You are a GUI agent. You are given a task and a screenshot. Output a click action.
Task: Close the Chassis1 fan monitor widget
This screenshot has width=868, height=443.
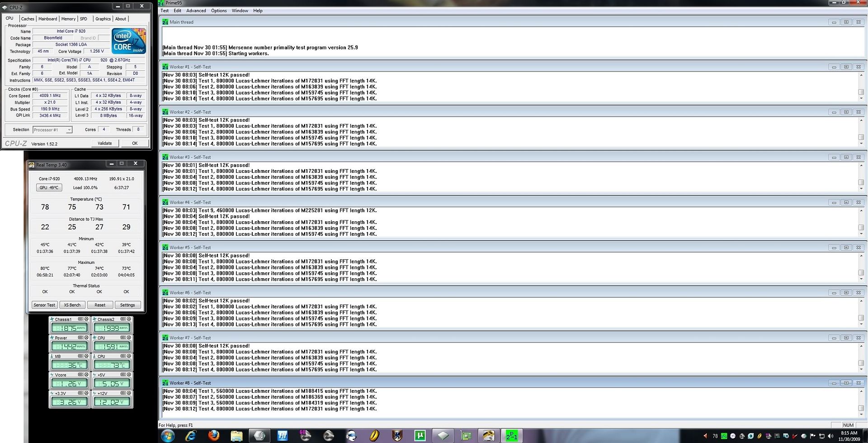(87, 319)
